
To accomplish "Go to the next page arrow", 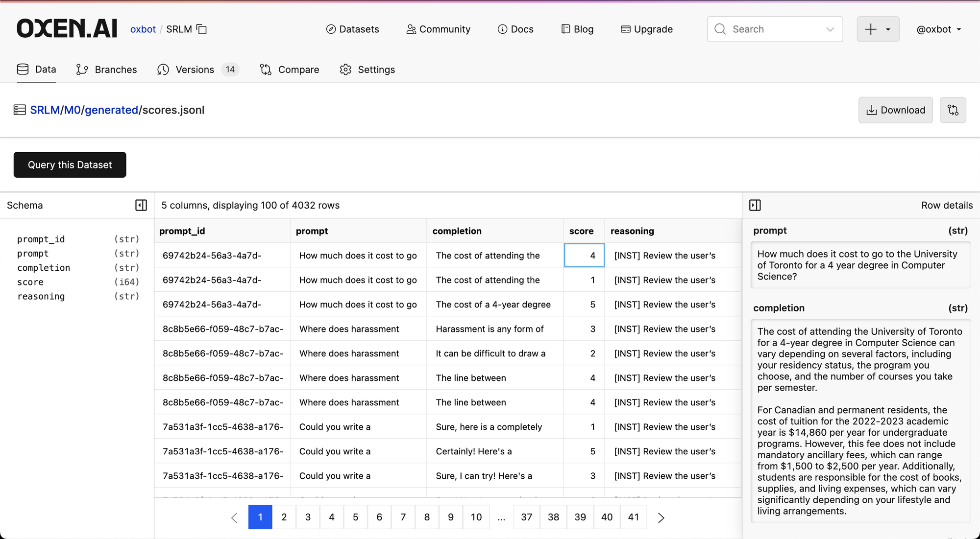I will coord(661,517).
